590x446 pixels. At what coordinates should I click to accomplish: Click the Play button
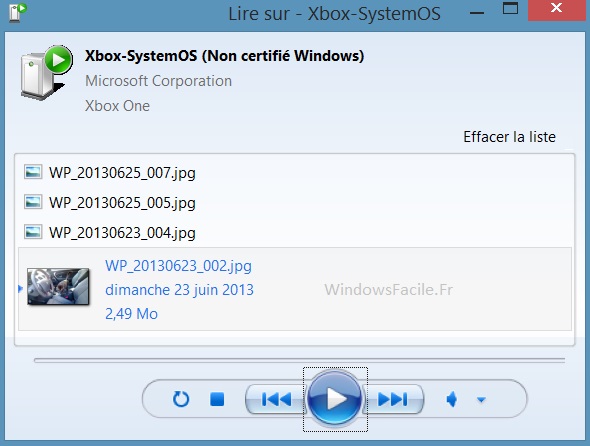[335, 399]
